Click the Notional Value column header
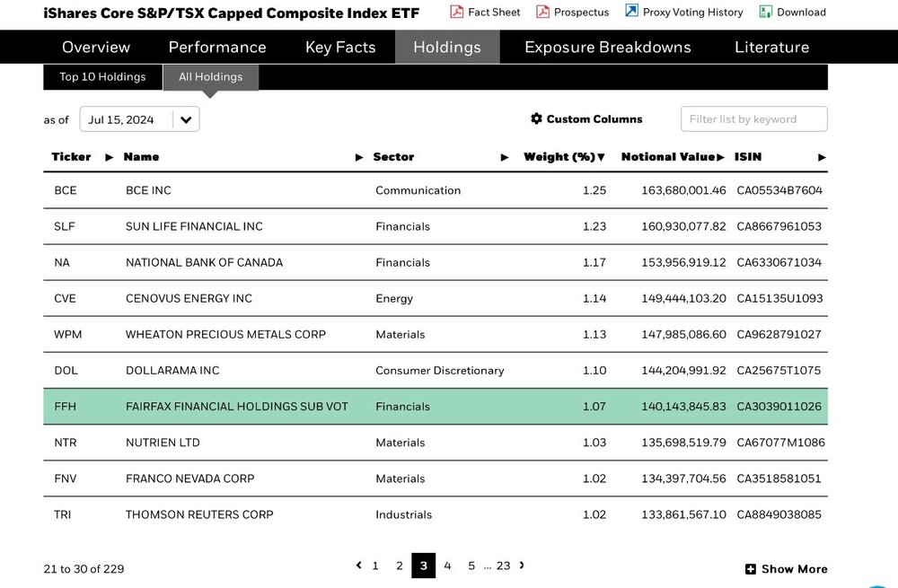Screen dimensions: 898x588 coord(668,157)
